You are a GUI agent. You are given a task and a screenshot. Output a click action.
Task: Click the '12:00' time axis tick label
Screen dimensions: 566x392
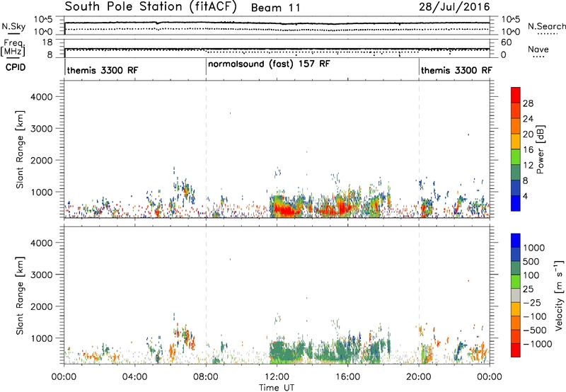(x=277, y=377)
